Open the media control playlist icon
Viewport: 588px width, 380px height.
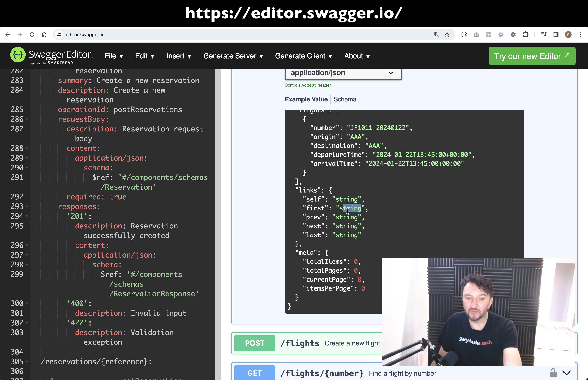[x=544, y=35]
